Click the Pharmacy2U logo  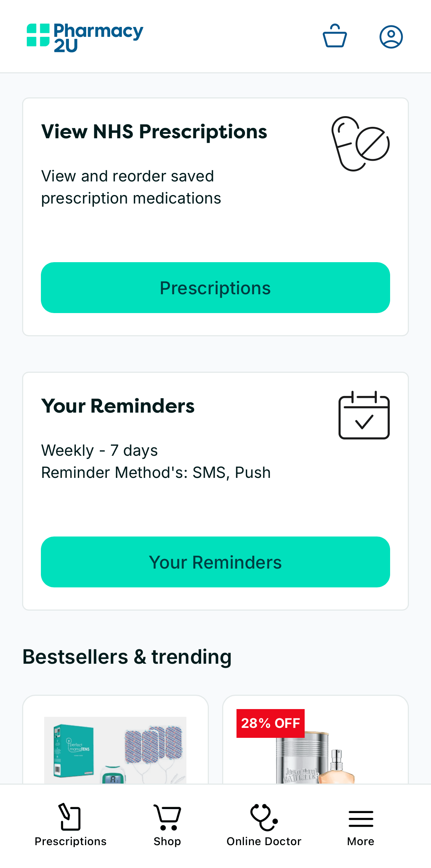click(x=84, y=37)
